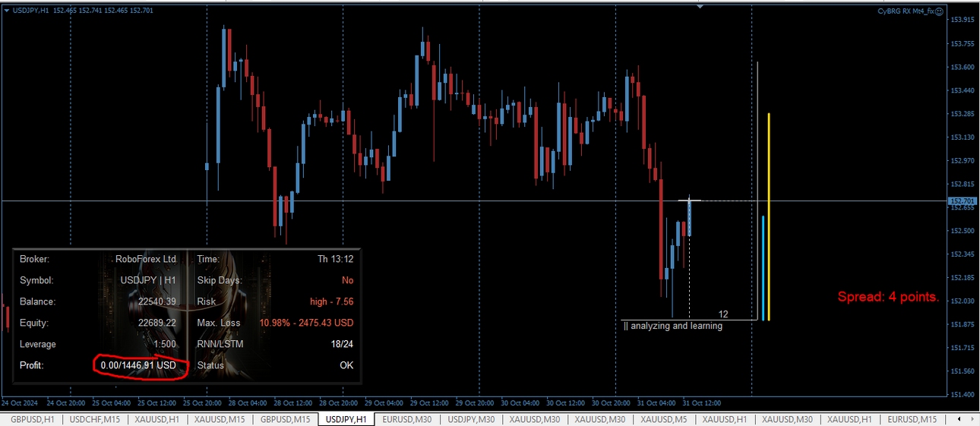Screen dimensions: 980x426
Task: Click the 153.600 price scale label
Action: click(963, 67)
